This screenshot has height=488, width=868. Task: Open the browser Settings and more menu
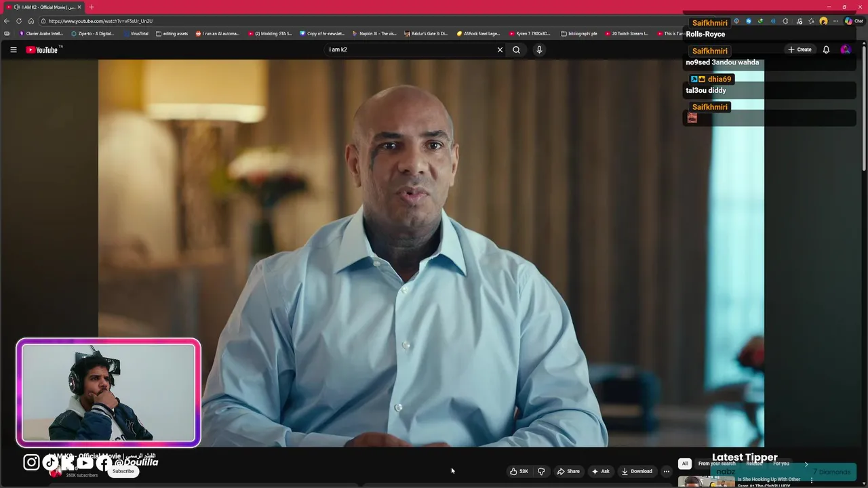[x=835, y=21]
